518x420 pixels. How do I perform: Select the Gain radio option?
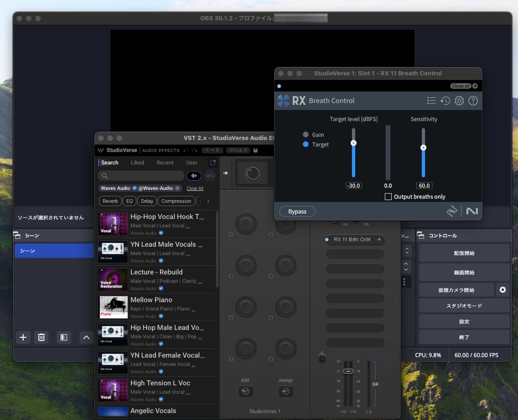pyautogui.click(x=306, y=134)
